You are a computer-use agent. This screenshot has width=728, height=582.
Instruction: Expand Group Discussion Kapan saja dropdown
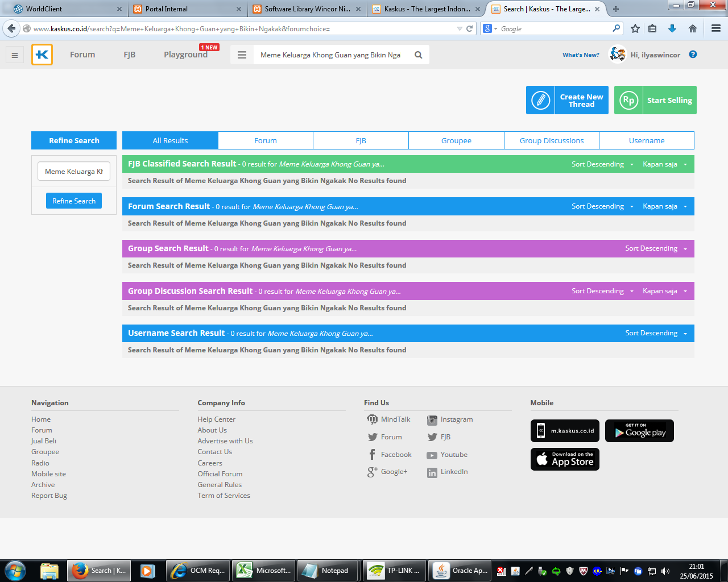(665, 291)
